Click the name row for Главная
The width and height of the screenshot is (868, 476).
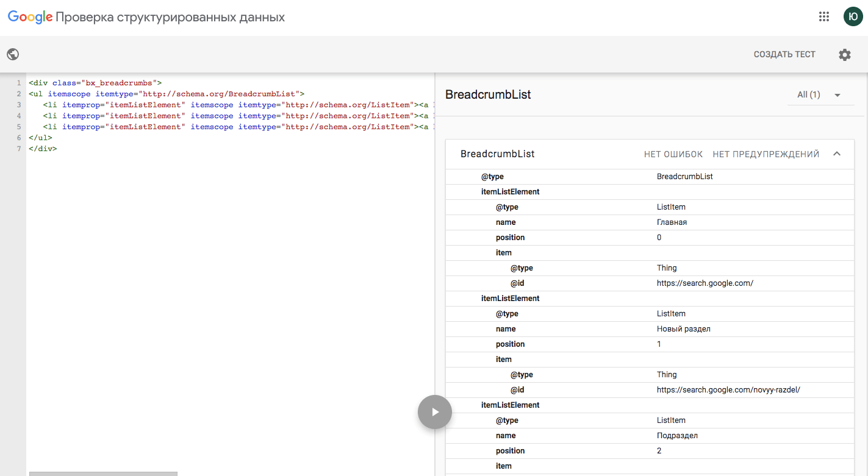[x=650, y=222]
